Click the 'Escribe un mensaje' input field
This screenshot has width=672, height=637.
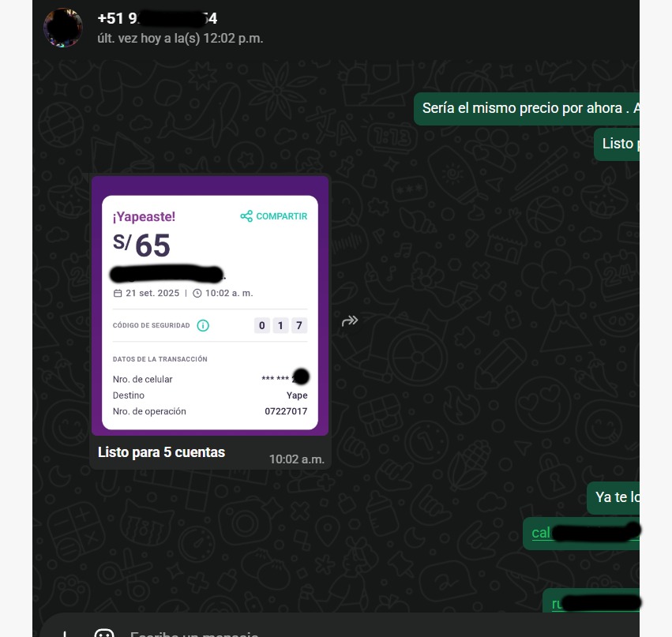[x=194, y=634]
